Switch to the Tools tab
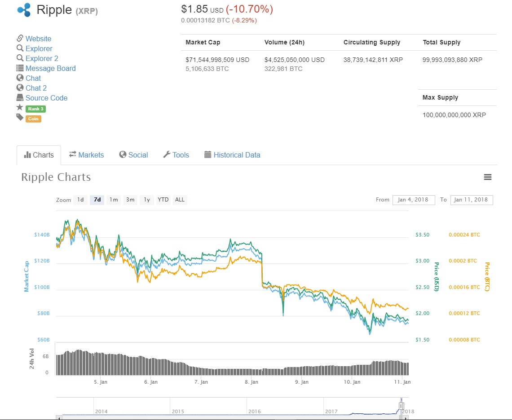 [177, 155]
